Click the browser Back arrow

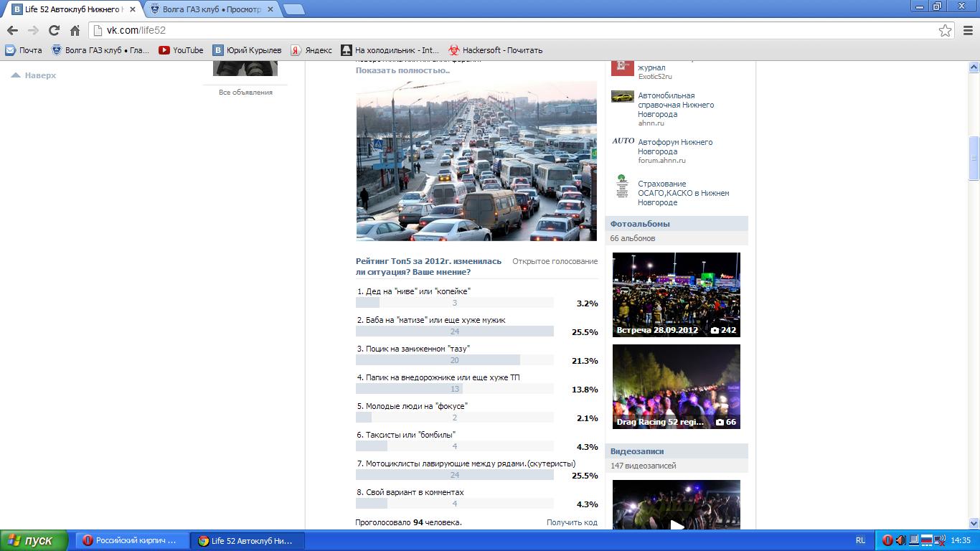click(x=12, y=30)
